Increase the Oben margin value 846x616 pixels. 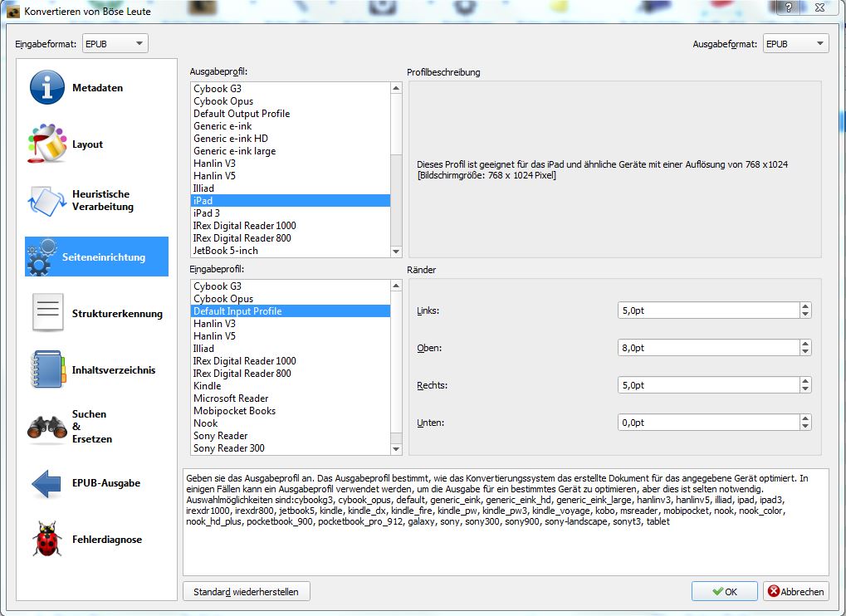805,344
